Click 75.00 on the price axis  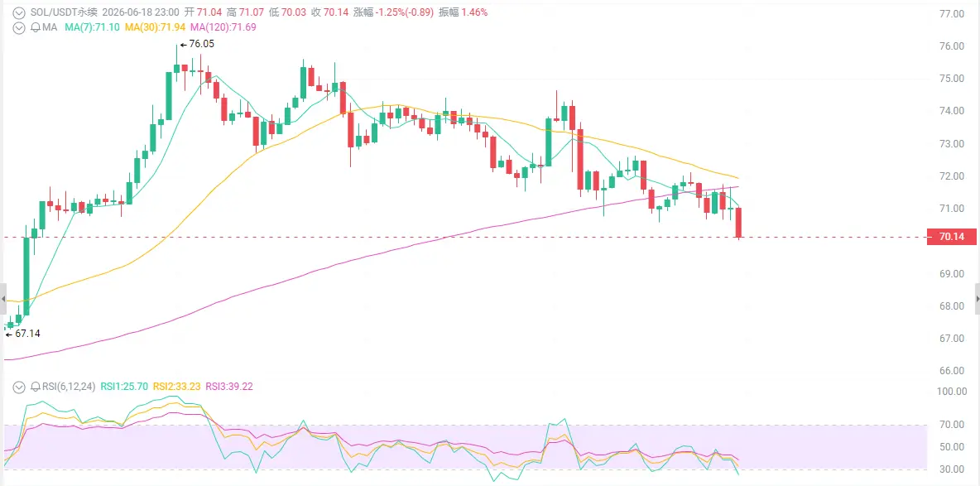coord(950,78)
